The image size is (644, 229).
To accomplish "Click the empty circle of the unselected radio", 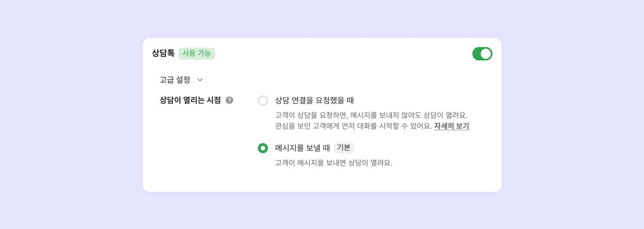I will [x=263, y=100].
